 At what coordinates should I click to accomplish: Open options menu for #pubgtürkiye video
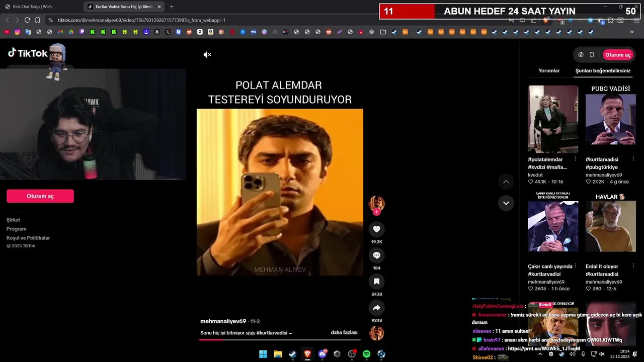[x=633, y=159]
